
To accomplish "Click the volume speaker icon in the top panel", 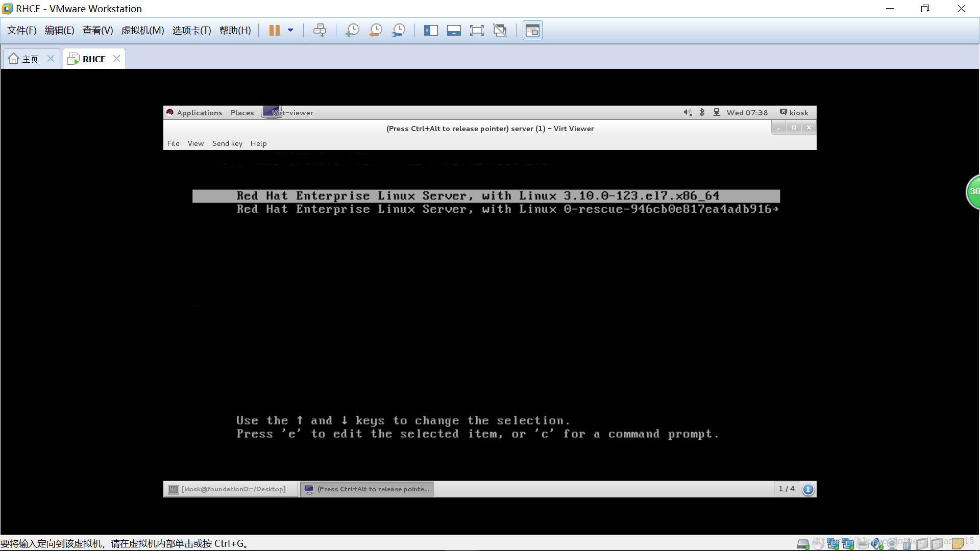I will (688, 113).
